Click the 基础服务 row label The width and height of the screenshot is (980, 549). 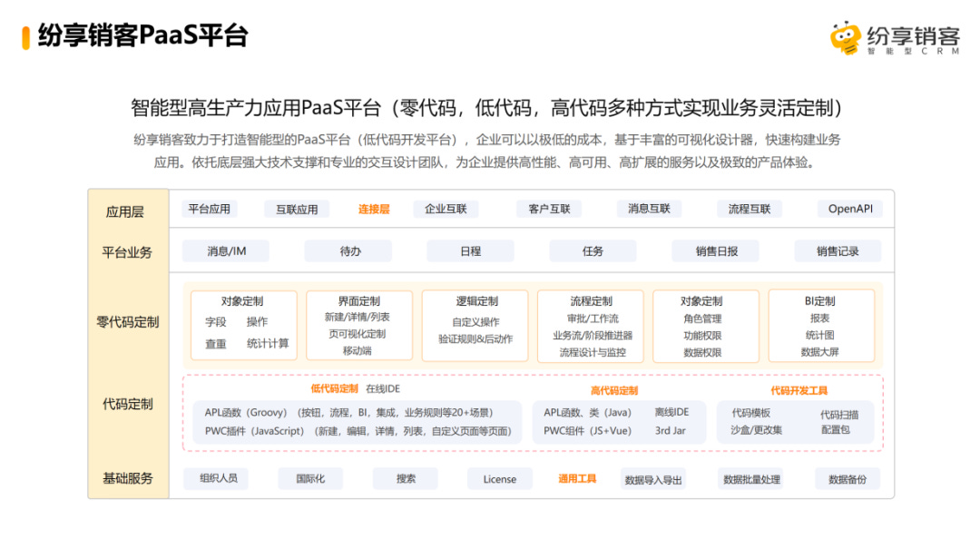point(128,478)
